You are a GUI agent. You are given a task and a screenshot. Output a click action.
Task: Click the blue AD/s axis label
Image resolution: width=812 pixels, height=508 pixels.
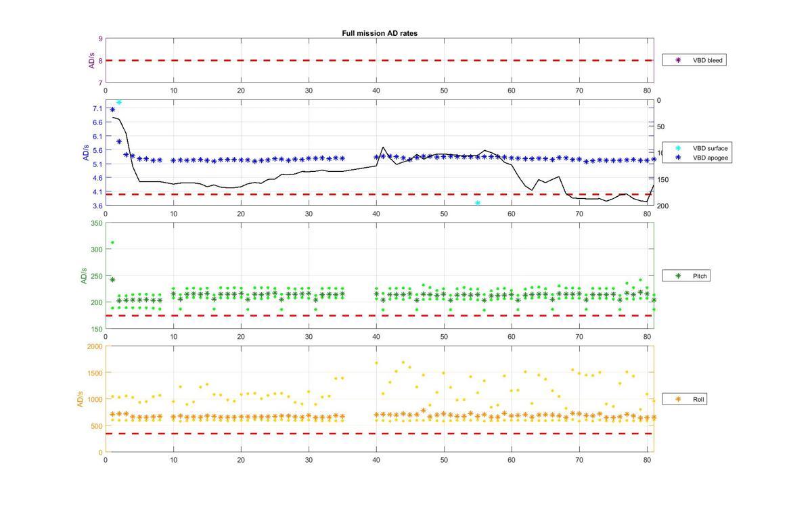[x=85, y=152]
